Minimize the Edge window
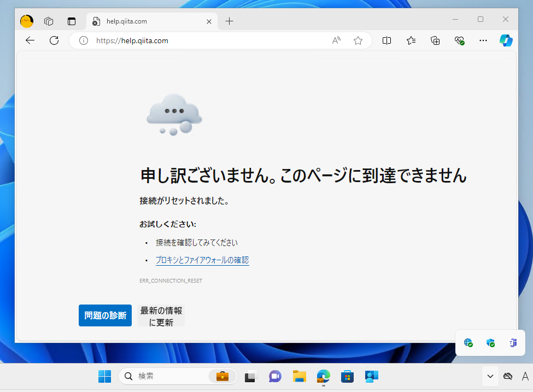This screenshot has height=392, width=533. coord(455,19)
